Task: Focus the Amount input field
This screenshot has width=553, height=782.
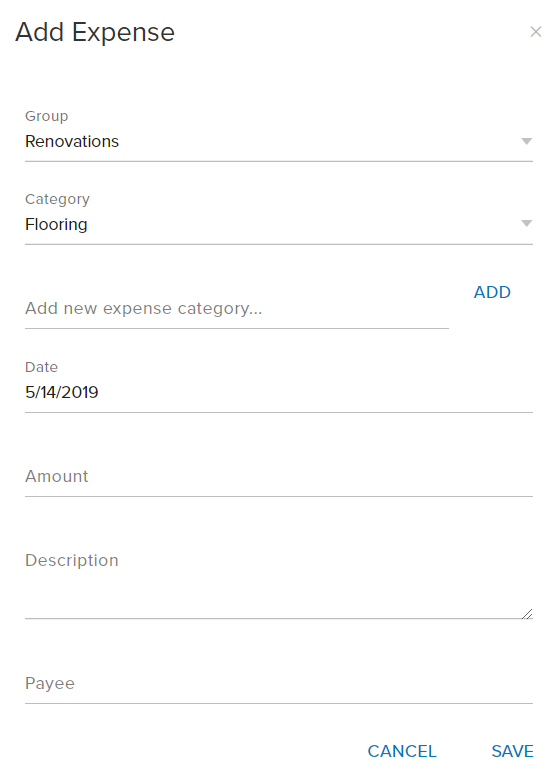Action: coord(279,476)
